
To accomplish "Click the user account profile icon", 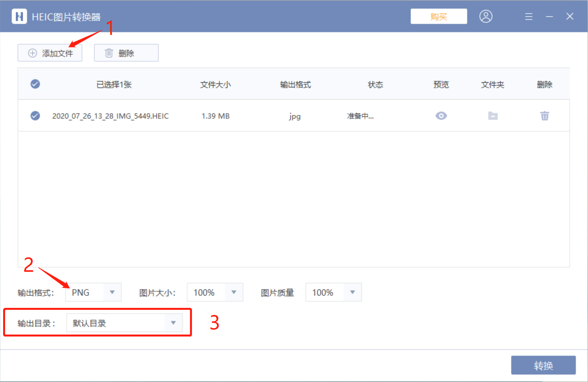I will pyautogui.click(x=486, y=16).
